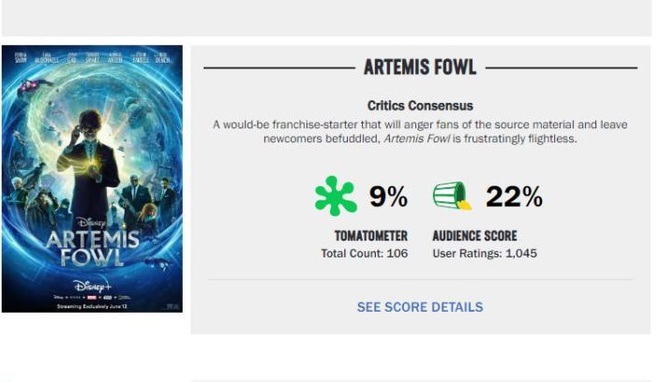Click the ARTEMIS FOWL title heading

point(420,67)
